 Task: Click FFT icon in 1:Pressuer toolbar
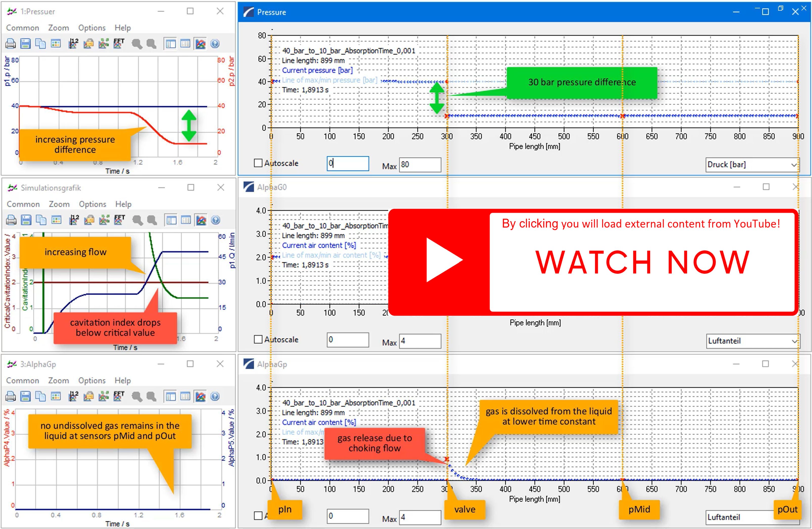click(119, 44)
